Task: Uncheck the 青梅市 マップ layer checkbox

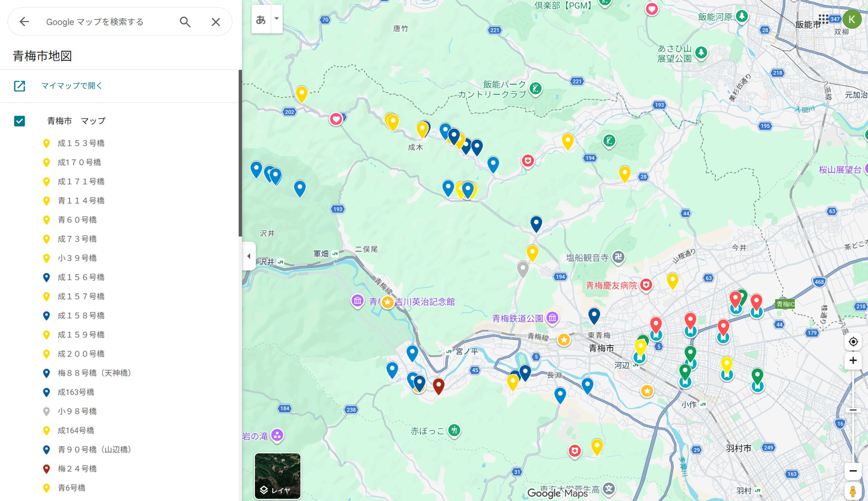Action: (x=20, y=121)
